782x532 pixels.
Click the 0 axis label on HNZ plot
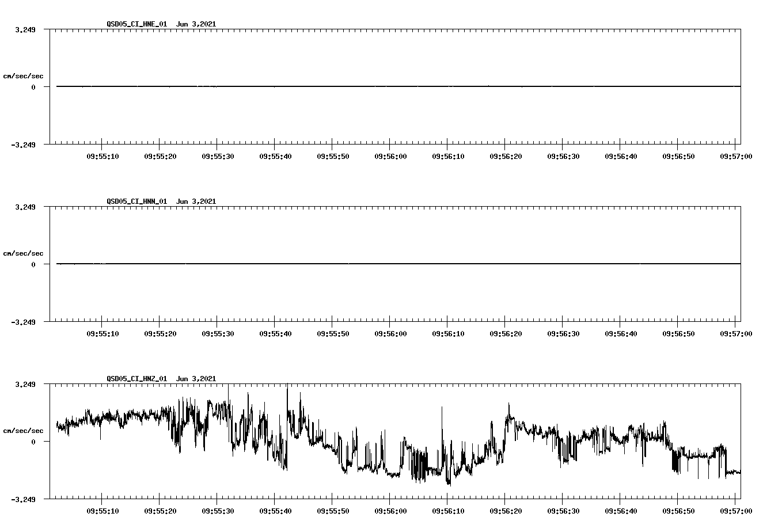(x=33, y=442)
